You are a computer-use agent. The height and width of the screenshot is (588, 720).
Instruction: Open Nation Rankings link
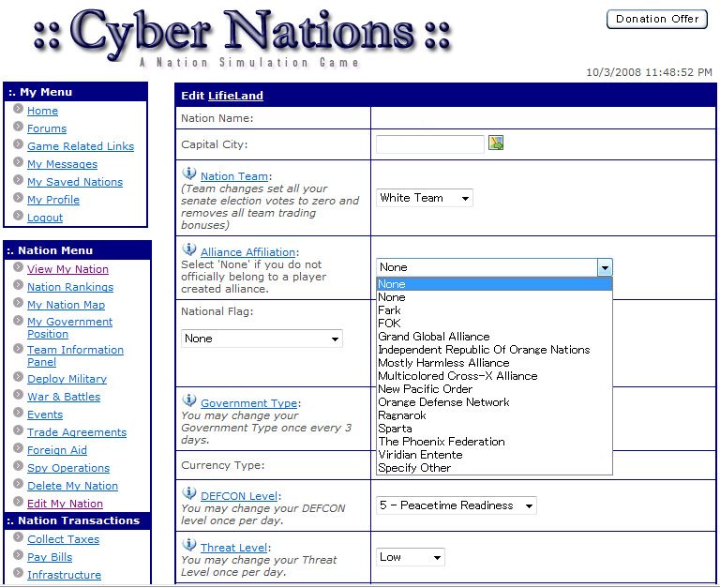click(x=70, y=287)
